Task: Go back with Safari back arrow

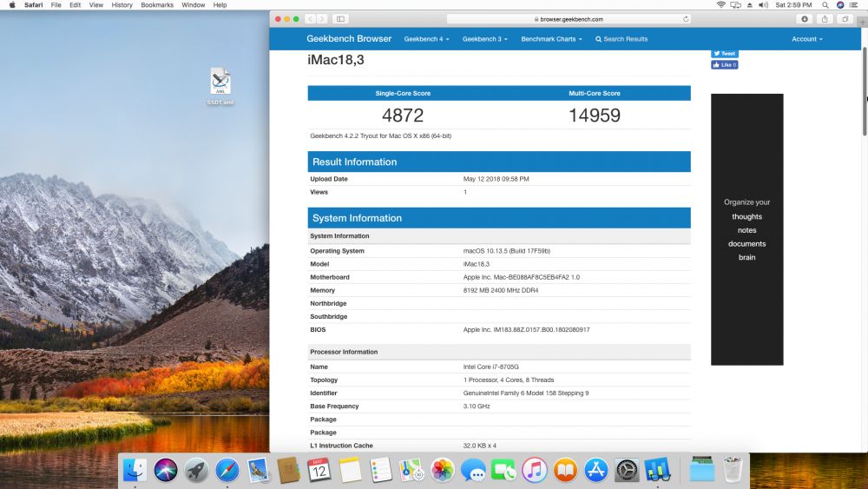Action: [x=311, y=19]
